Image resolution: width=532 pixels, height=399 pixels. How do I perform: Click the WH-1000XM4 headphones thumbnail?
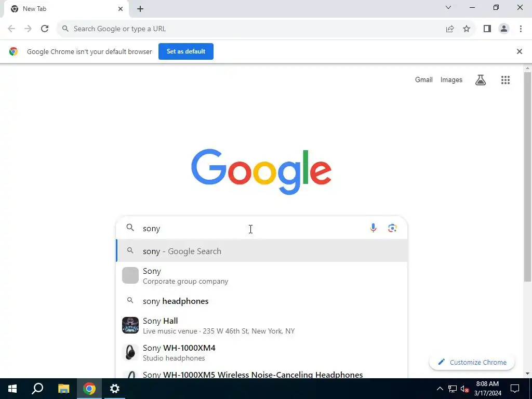130,353
